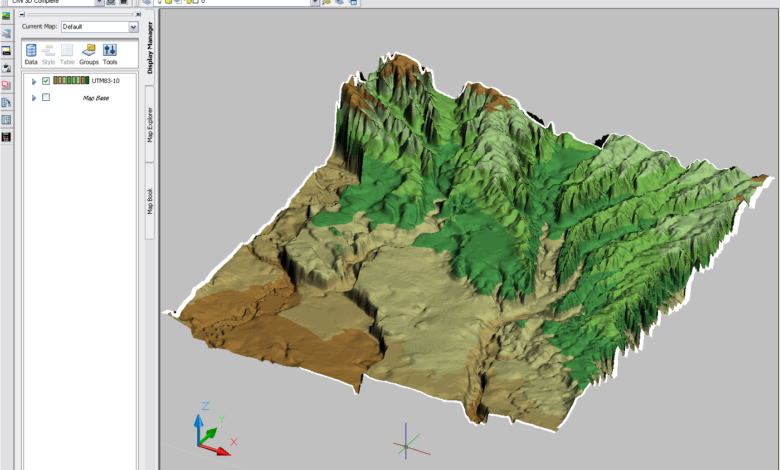Click the green landscape icon in left toolbar
The height and width of the screenshot is (470, 780).
coord(6,17)
